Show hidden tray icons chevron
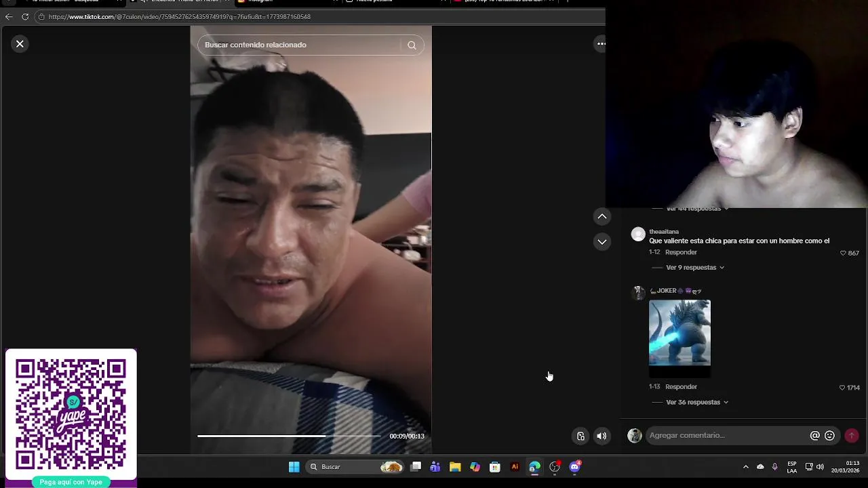The image size is (868, 488). point(746,467)
